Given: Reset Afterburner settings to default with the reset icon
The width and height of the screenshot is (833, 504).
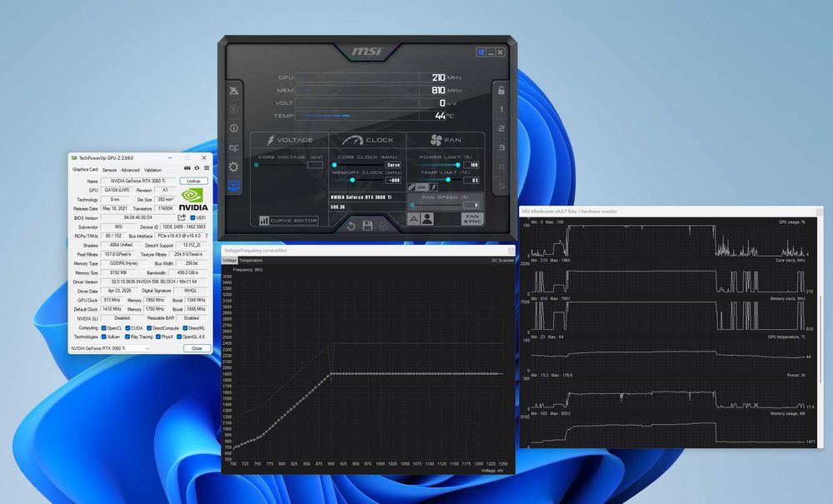Looking at the screenshot, I should pos(352,227).
